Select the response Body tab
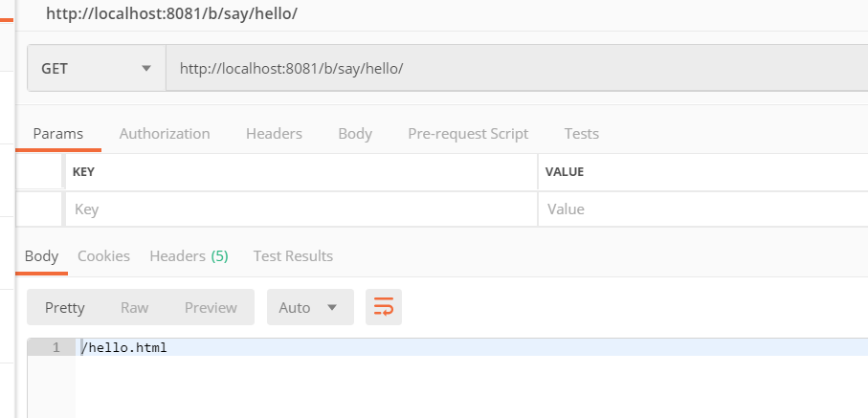The height and width of the screenshot is (418, 868). click(41, 256)
